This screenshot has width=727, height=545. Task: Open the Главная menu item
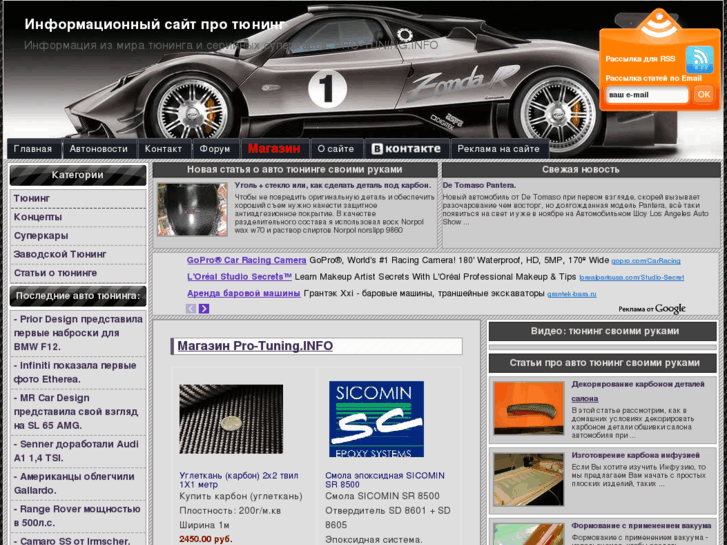click(33, 149)
